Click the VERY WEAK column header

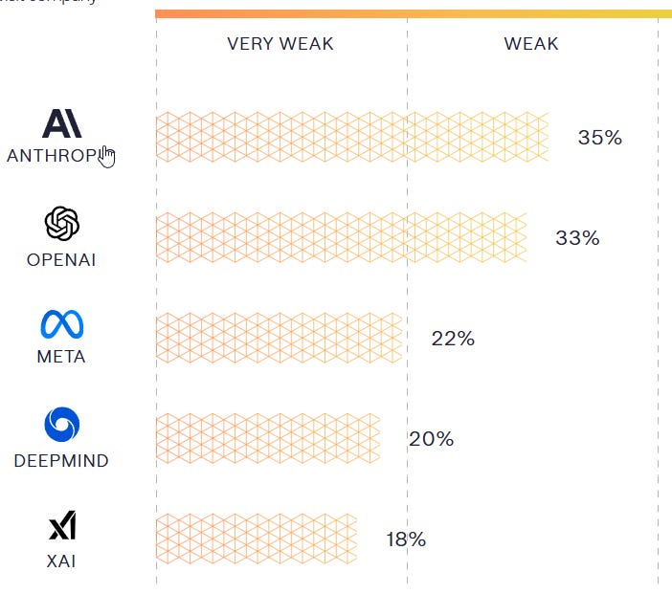280,44
